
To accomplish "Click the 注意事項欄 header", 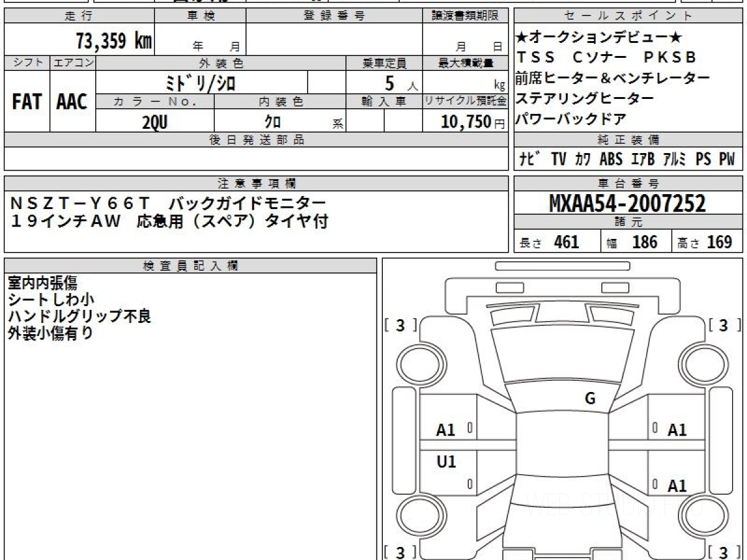I will tap(256, 184).
